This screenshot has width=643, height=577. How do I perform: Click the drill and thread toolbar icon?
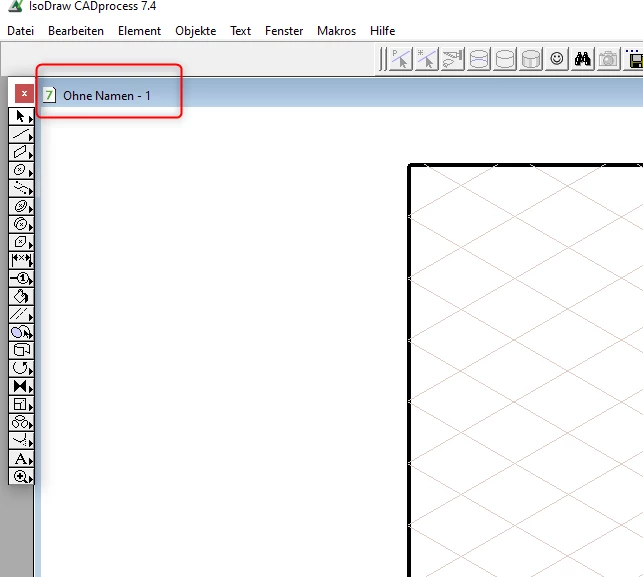click(452, 59)
